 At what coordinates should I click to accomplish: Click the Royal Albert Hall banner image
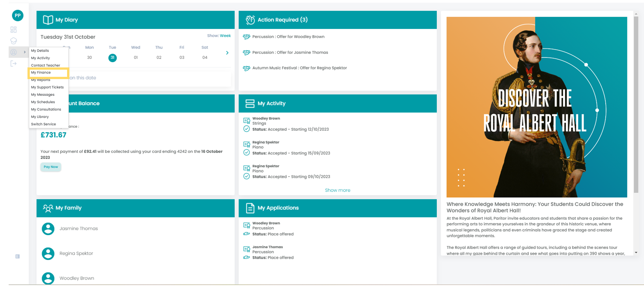click(537, 107)
